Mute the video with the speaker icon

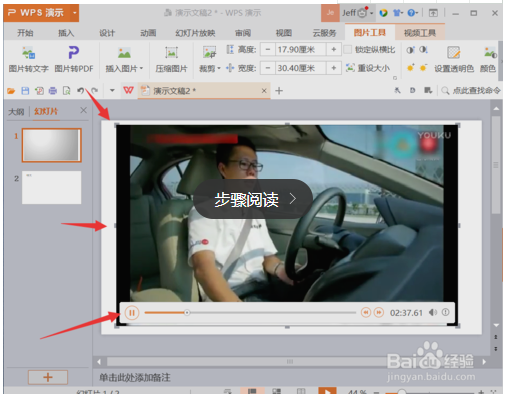coord(433,312)
